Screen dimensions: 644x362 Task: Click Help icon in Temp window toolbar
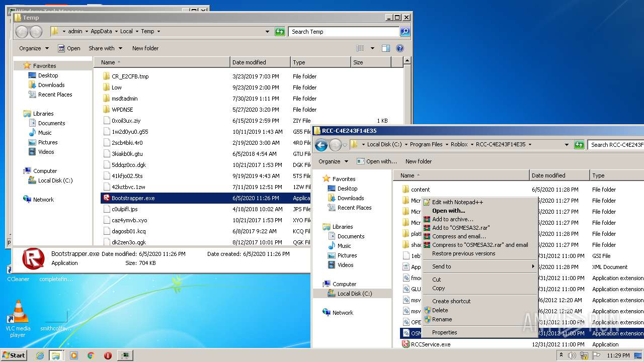pyautogui.click(x=400, y=48)
